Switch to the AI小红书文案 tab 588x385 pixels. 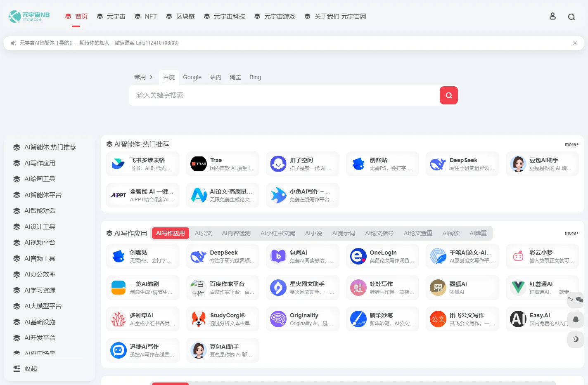coord(277,233)
